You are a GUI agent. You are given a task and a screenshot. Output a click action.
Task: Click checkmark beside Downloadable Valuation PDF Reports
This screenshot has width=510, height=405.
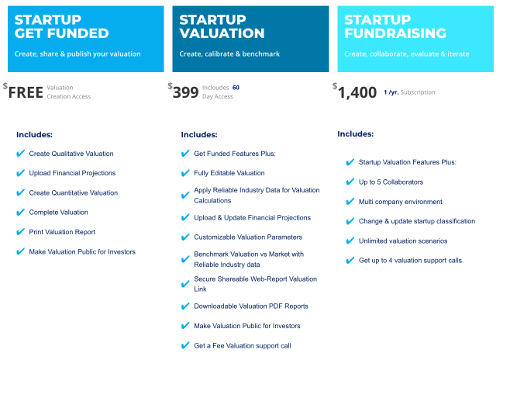tap(185, 306)
